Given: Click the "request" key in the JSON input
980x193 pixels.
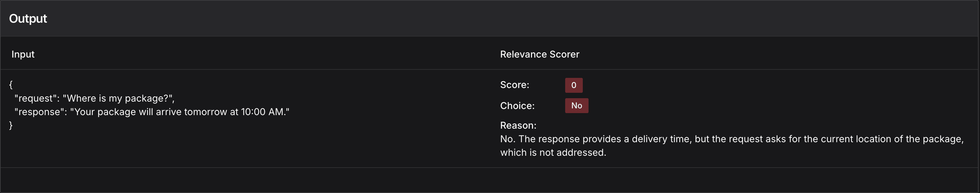Looking at the screenshot, I should pyautogui.click(x=36, y=99).
